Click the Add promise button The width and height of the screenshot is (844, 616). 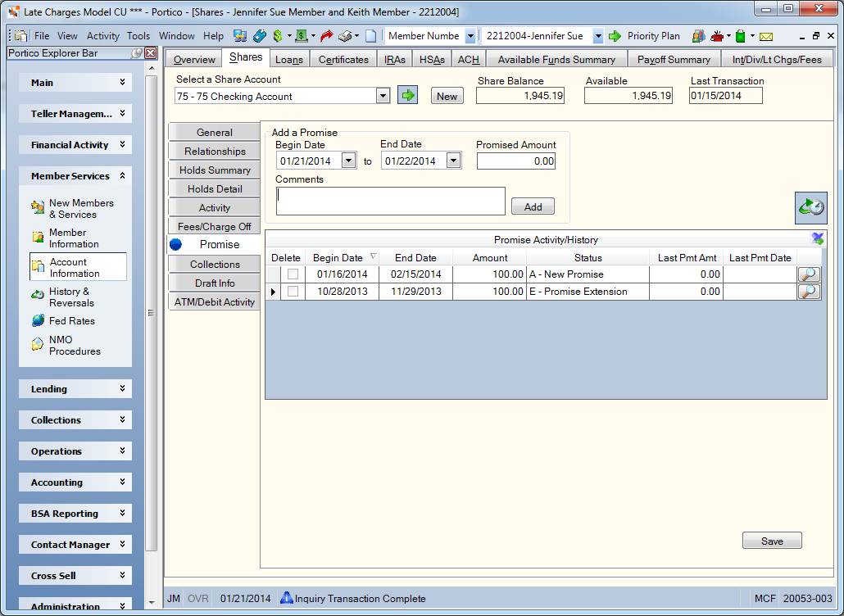(533, 206)
